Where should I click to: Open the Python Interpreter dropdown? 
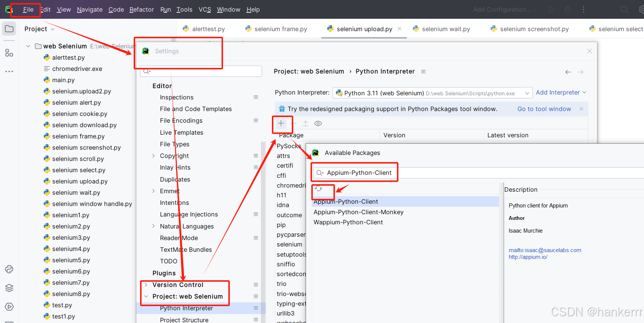point(433,93)
